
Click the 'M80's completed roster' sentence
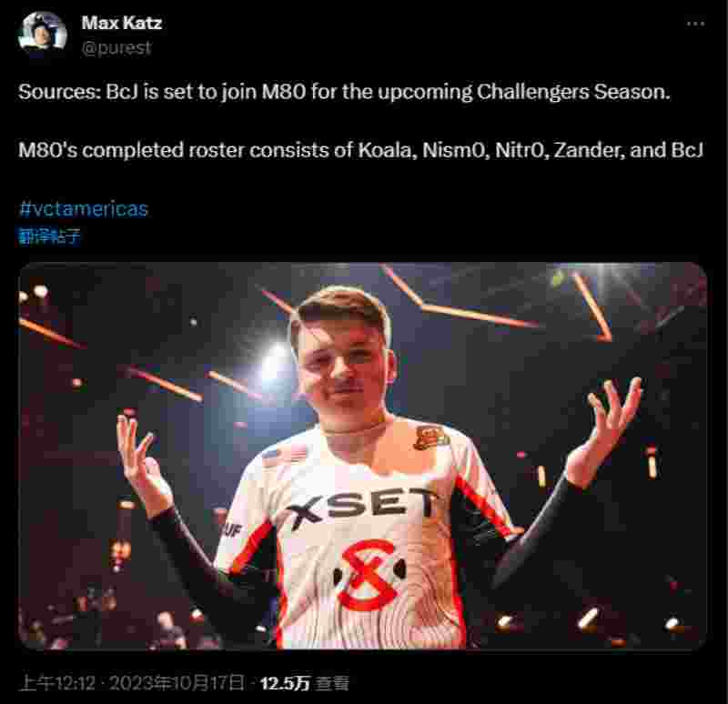360,150
